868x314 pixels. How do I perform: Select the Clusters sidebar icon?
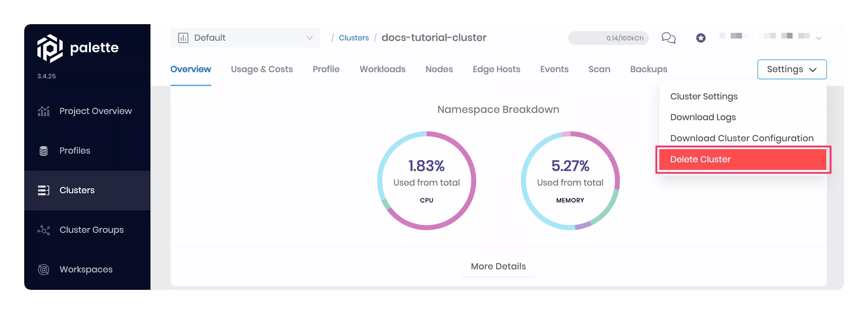44,190
